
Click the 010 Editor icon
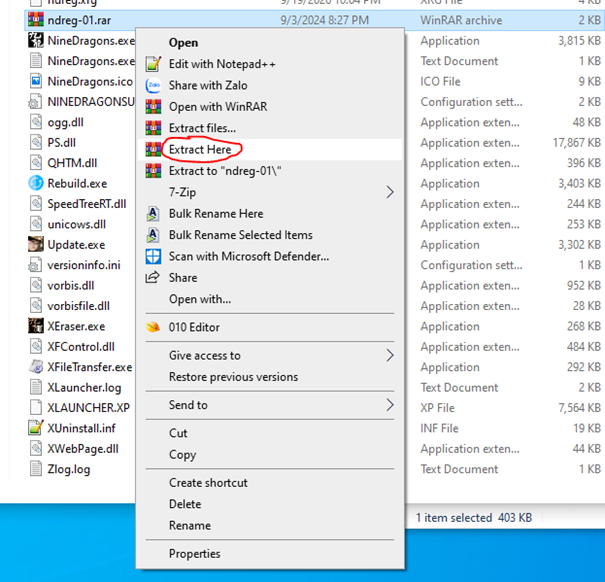tap(153, 327)
